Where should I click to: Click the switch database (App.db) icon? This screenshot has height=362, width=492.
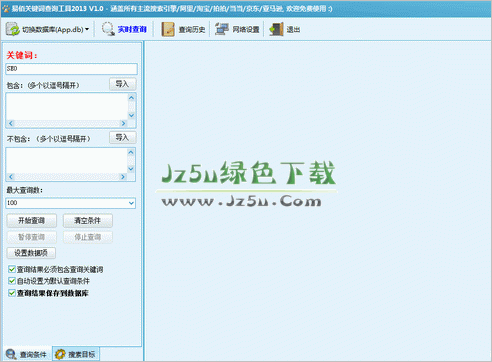coord(13,29)
